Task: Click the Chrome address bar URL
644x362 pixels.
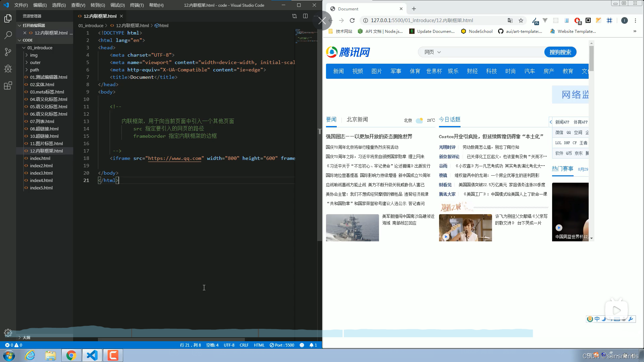Action: tap(422, 20)
